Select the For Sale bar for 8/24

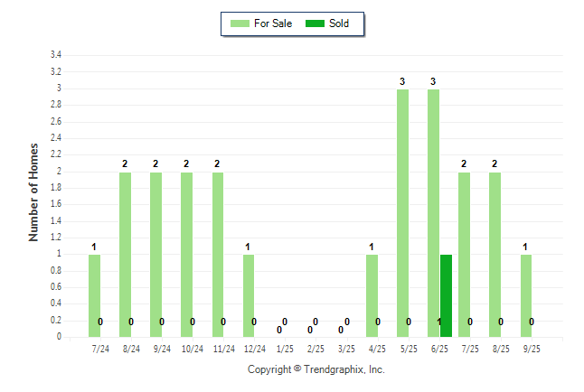(126, 254)
